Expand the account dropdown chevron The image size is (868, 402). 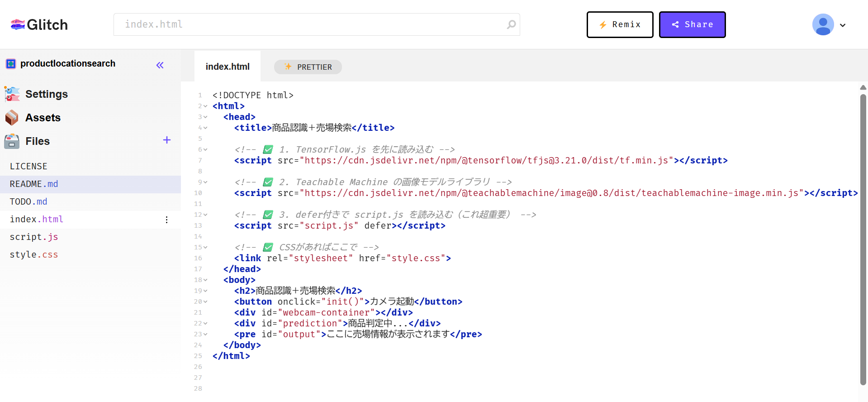click(843, 25)
